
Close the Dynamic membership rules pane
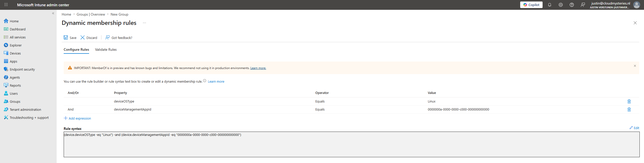click(x=635, y=23)
